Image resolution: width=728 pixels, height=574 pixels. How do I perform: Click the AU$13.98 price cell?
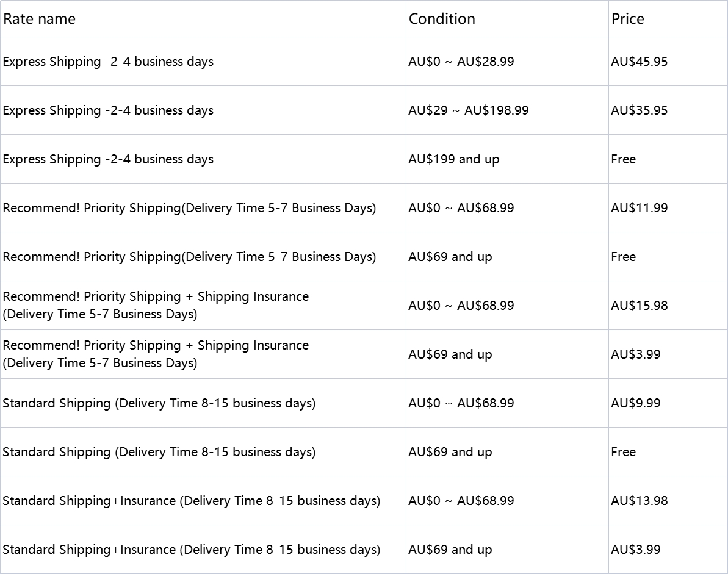point(639,501)
